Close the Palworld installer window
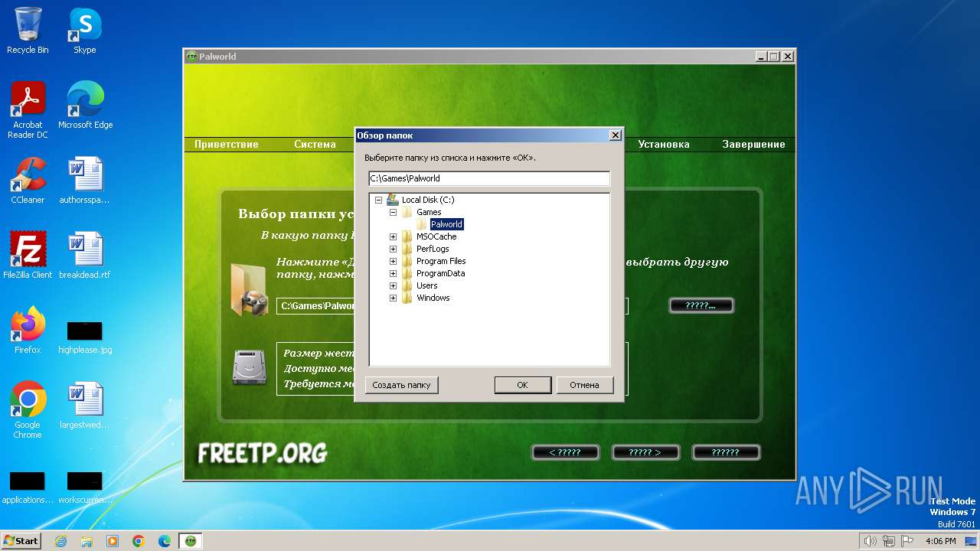Viewport: 980px width, 551px height. coord(788,57)
